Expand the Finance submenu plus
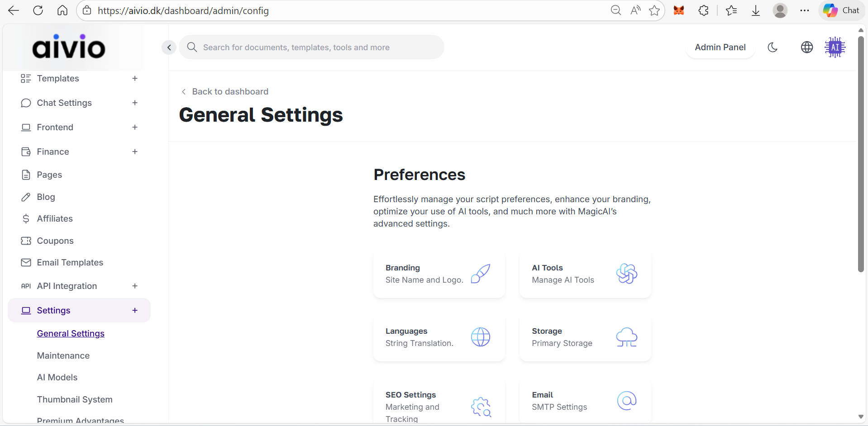This screenshot has height=426, width=868. [x=134, y=151]
